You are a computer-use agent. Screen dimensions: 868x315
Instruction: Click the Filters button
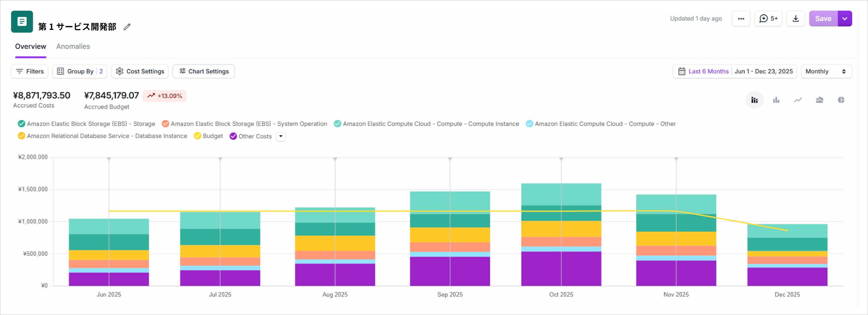pos(30,72)
